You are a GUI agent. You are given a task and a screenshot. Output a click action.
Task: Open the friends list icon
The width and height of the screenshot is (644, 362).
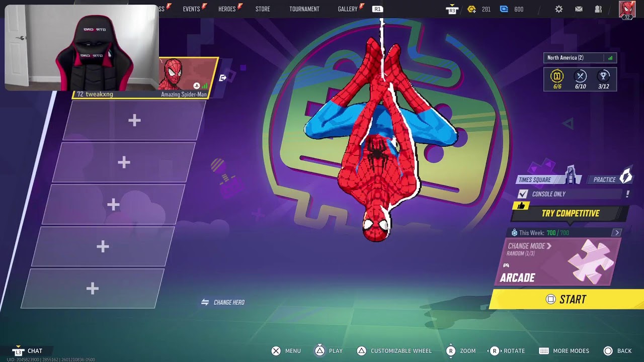[598, 9]
